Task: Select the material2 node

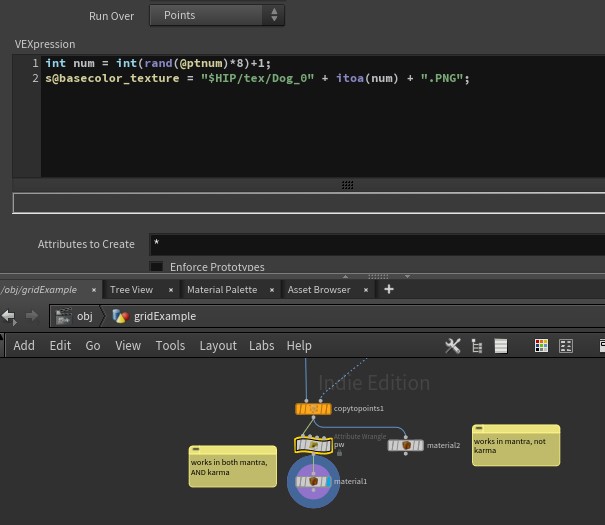Action: click(x=405, y=445)
